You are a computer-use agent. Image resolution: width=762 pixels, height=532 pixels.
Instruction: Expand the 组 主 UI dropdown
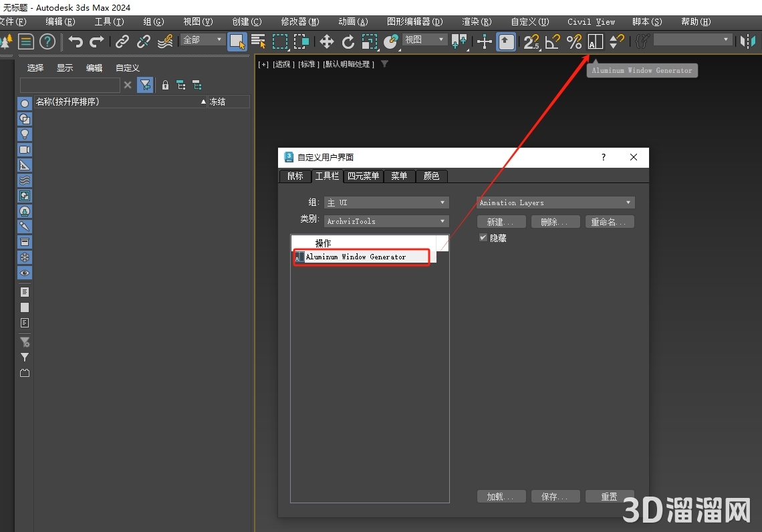coord(386,203)
